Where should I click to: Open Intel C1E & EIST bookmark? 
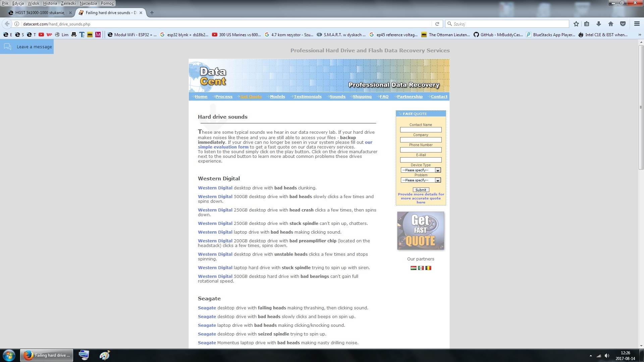click(603, 35)
